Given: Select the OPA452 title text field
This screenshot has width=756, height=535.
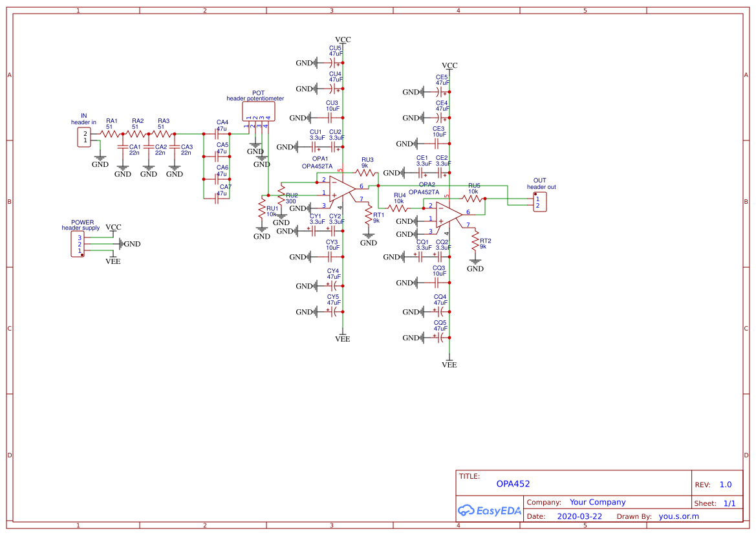Looking at the screenshot, I should point(512,483).
